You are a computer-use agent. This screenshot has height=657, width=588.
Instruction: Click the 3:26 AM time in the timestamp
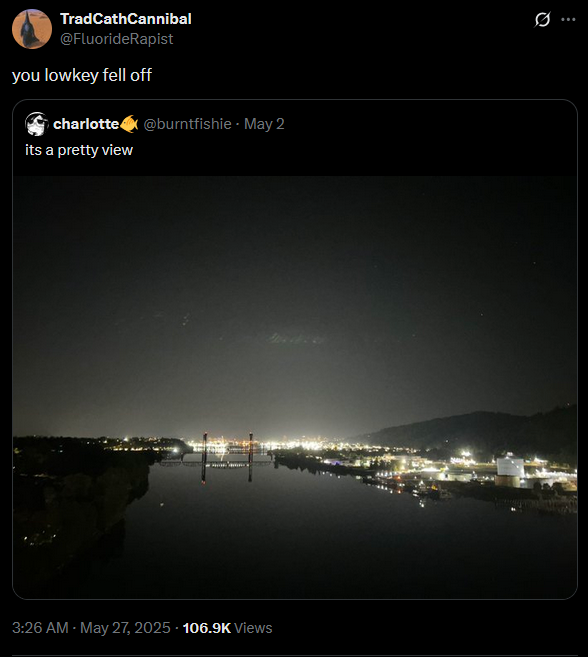(40, 628)
